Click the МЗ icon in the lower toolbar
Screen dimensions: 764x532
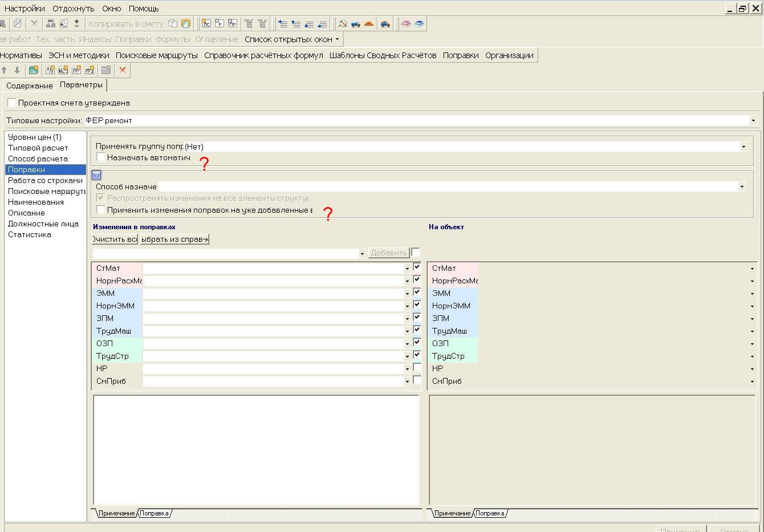[63, 70]
